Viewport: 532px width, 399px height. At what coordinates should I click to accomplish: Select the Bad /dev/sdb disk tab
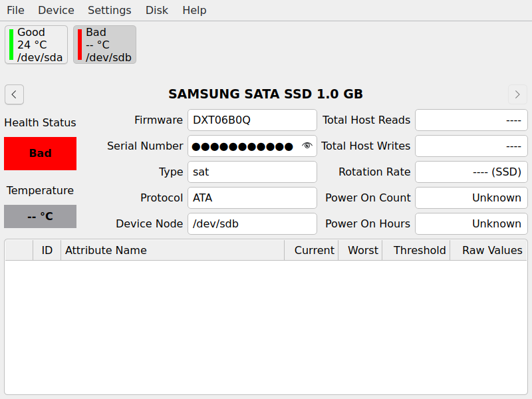[x=104, y=45]
